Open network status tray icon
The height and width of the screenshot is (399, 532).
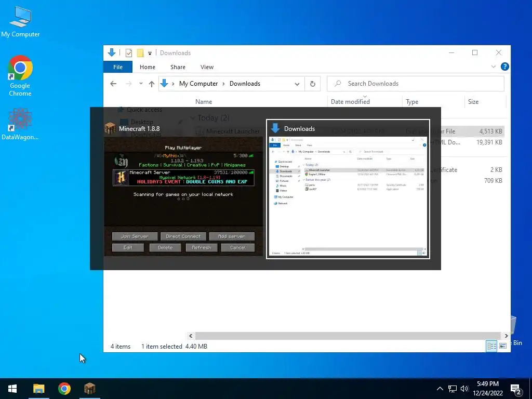pyautogui.click(x=453, y=389)
